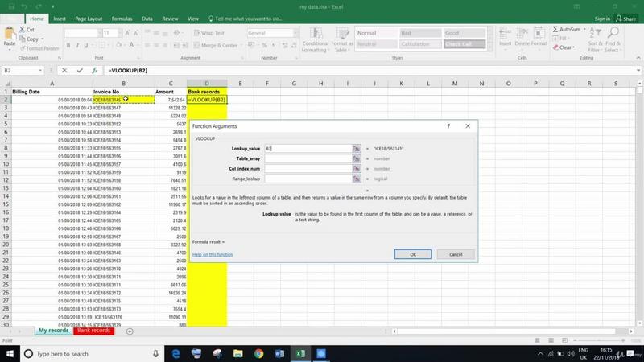Open File Explorer from taskbar
Screen dimensions: 644x362
coord(237,353)
